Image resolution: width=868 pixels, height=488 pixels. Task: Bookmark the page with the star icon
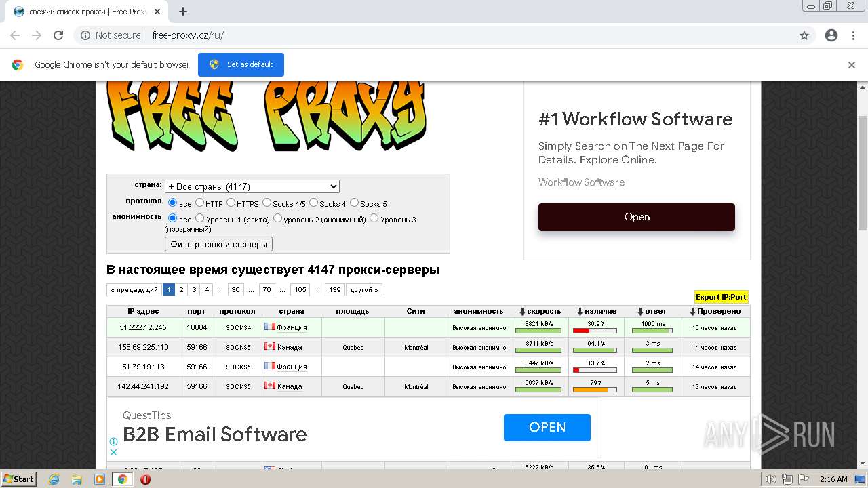click(x=804, y=35)
